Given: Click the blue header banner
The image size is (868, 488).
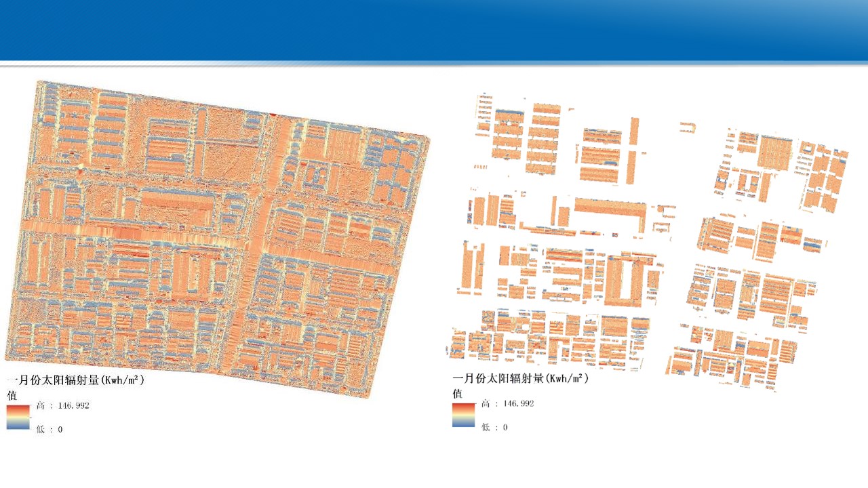Looking at the screenshot, I should [434, 30].
